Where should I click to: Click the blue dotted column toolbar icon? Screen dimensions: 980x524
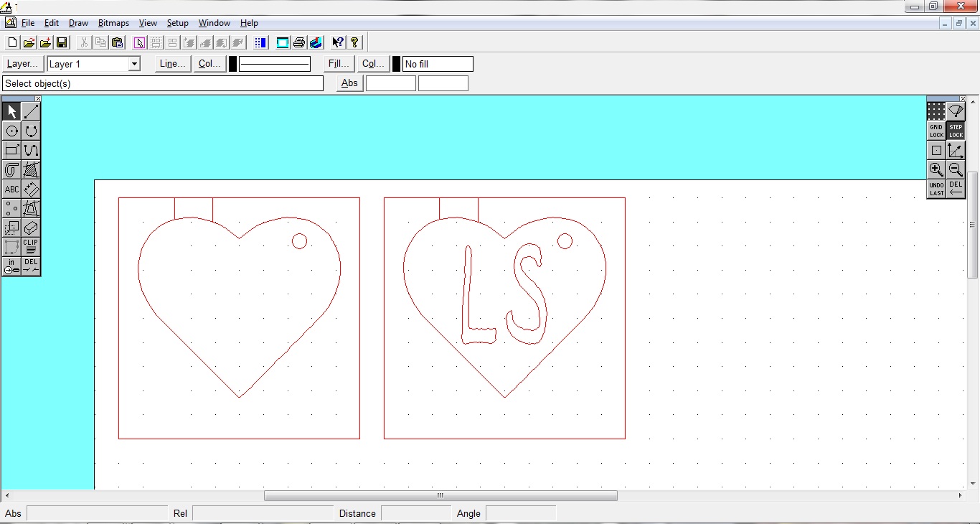point(260,42)
